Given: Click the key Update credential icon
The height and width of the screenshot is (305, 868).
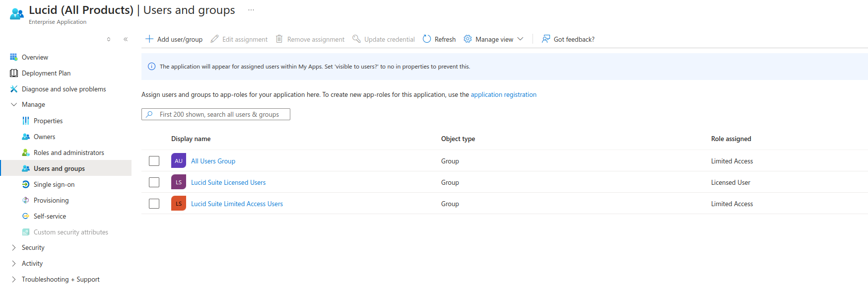Looking at the screenshot, I should pos(356,39).
